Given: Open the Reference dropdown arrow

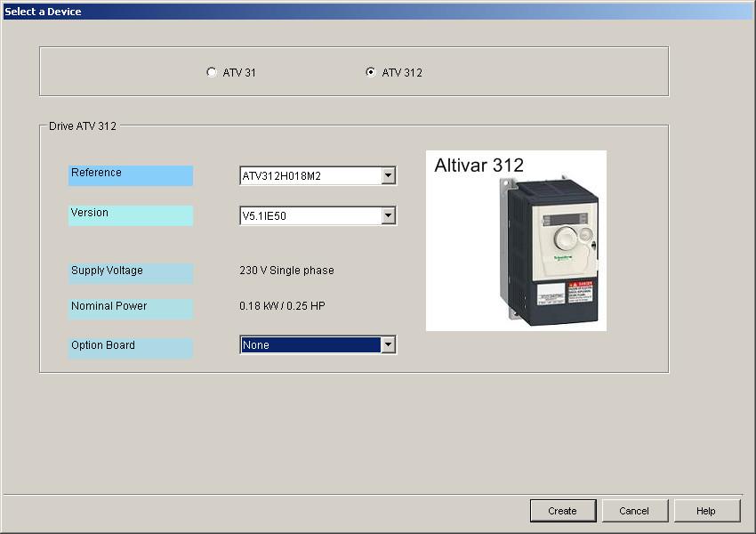Looking at the screenshot, I should coord(388,175).
